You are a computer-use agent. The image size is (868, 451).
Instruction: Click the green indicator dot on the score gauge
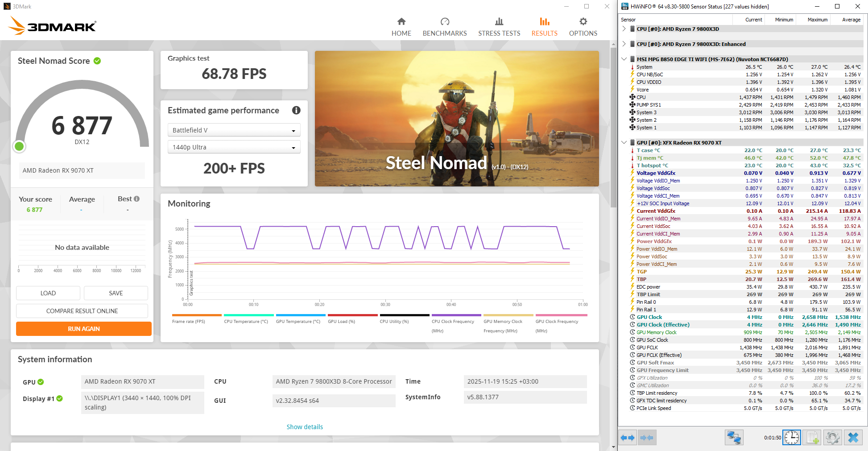(x=19, y=146)
